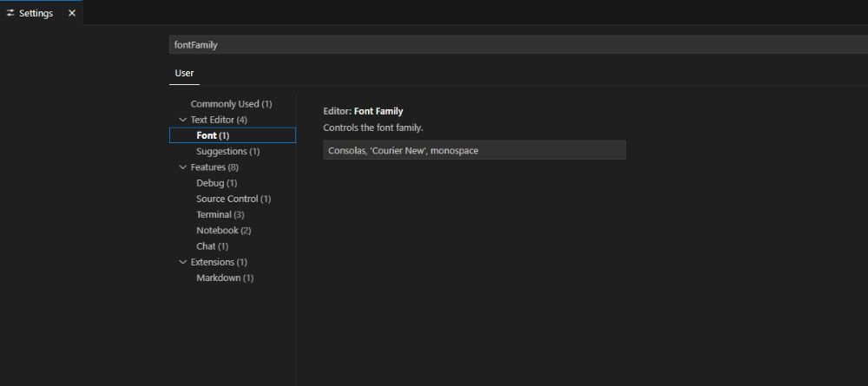Image resolution: width=868 pixels, height=386 pixels.
Task: Click the Editor: Font Family setting title
Action: (363, 111)
